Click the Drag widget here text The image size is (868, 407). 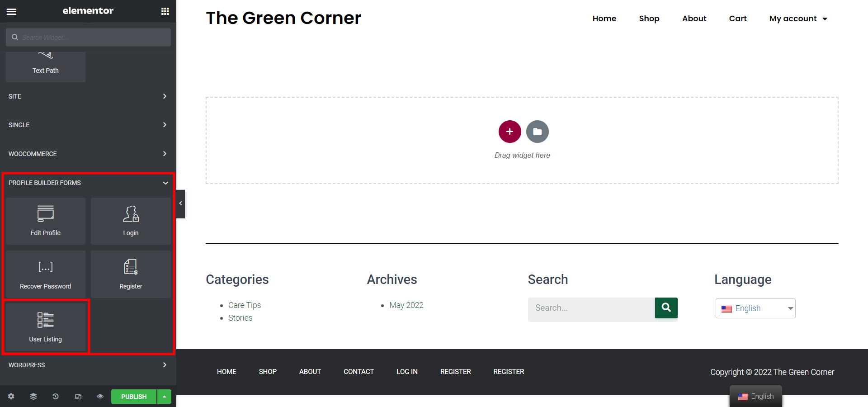[x=522, y=155]
